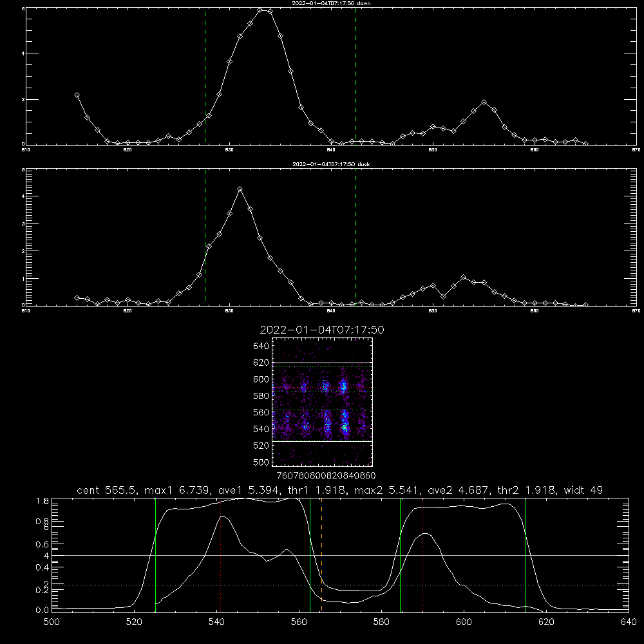Click the 0.2 y-axis label on the bottom plot
Viewport: 644px width, 644px height.
[43, 590]
